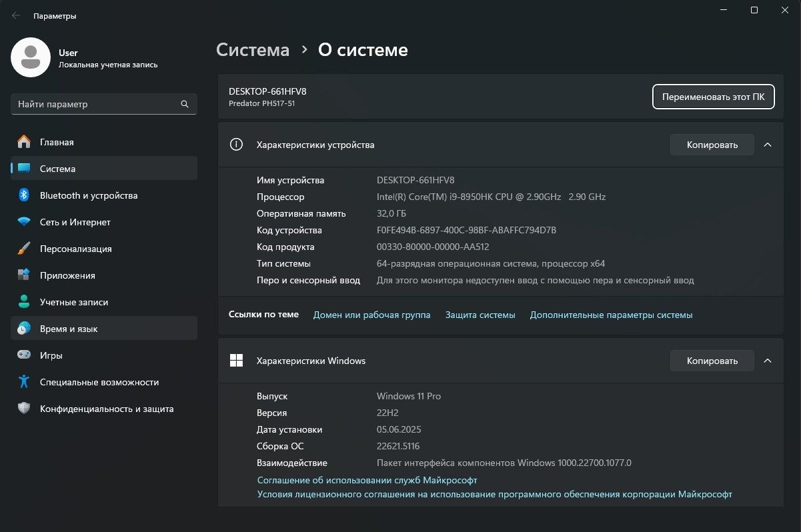Click the Wi-Fi icon for Сеть и Интернет

click(x=24, y=222)
